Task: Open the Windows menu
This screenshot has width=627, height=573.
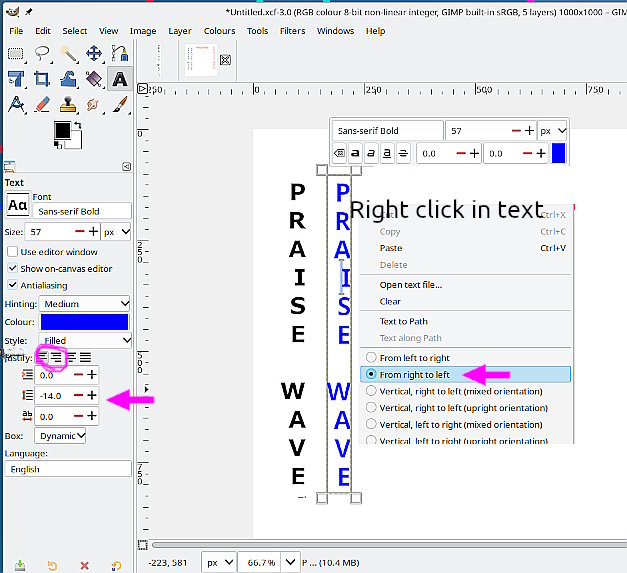Action: pos(335,31)
